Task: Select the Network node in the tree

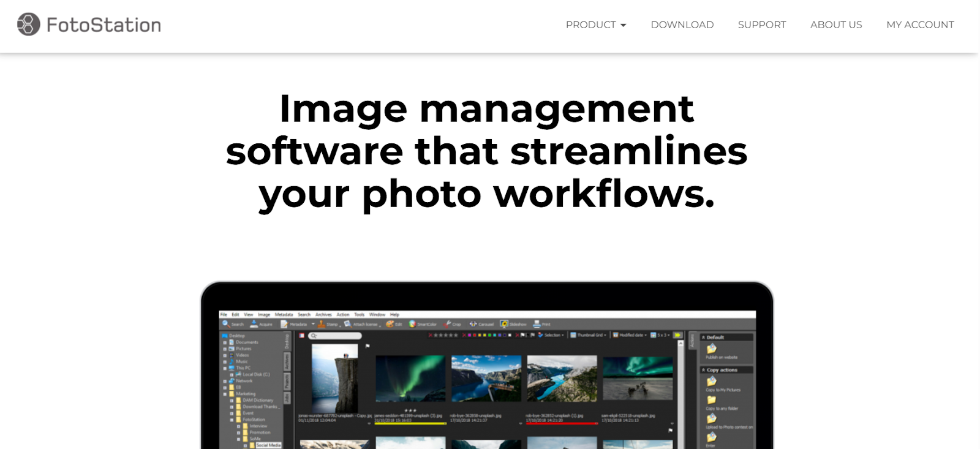Action: 240,381
